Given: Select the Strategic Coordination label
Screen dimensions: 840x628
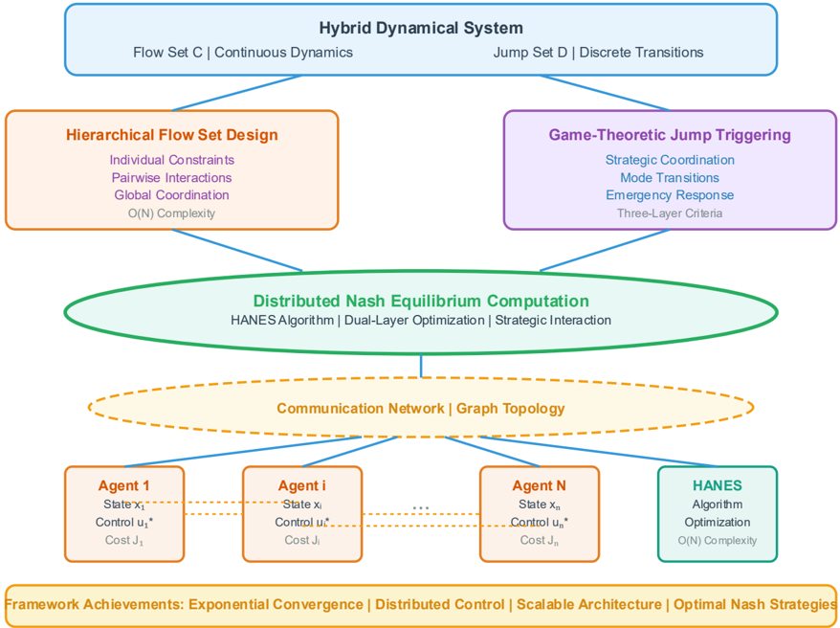Looking at the screenshot, I should click(x=670, y=160).
